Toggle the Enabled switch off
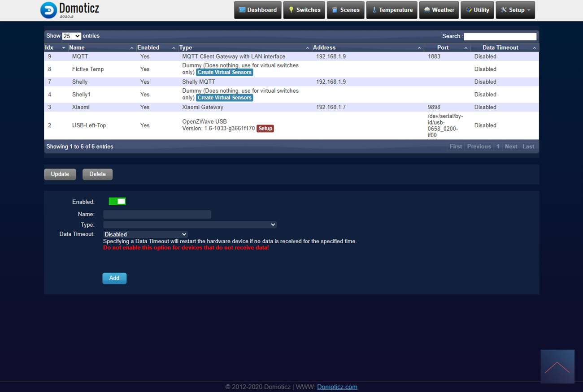The width and height of the screenshot is (583, 392). pos(117,202)
